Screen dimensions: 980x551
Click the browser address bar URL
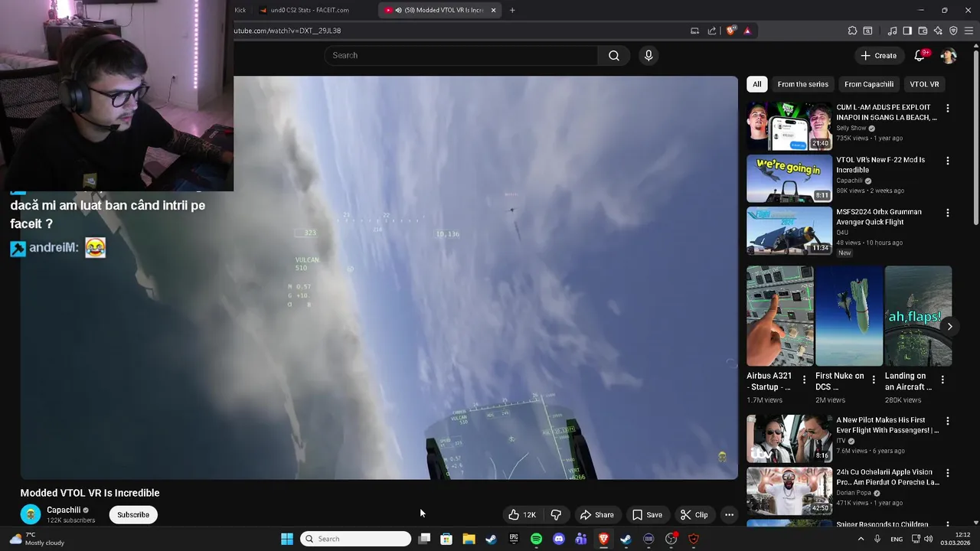click(287, 31)
